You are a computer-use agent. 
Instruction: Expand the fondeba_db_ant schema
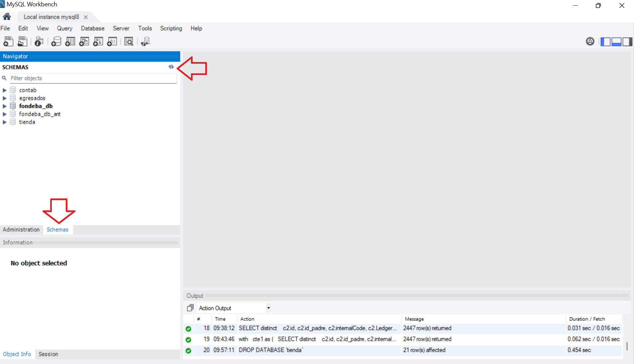pos(5,114)
